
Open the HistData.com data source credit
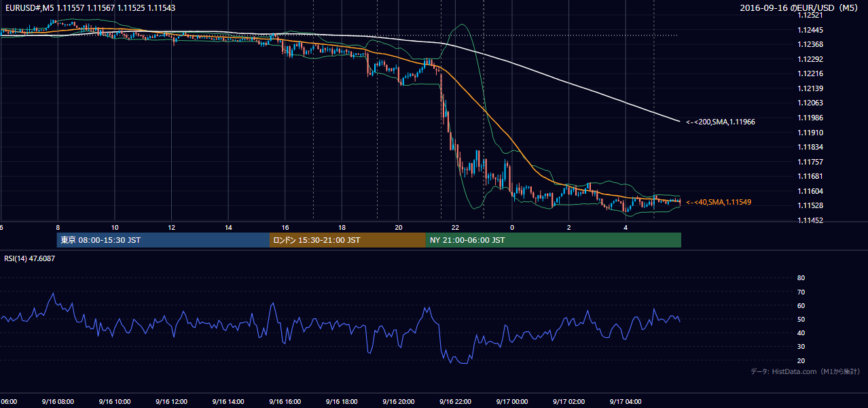(806, 371)
